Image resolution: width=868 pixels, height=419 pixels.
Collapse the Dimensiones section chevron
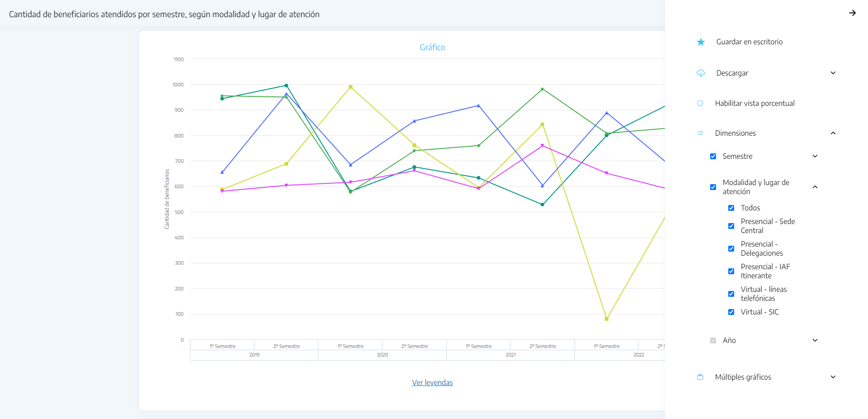[x=833, y=133]
